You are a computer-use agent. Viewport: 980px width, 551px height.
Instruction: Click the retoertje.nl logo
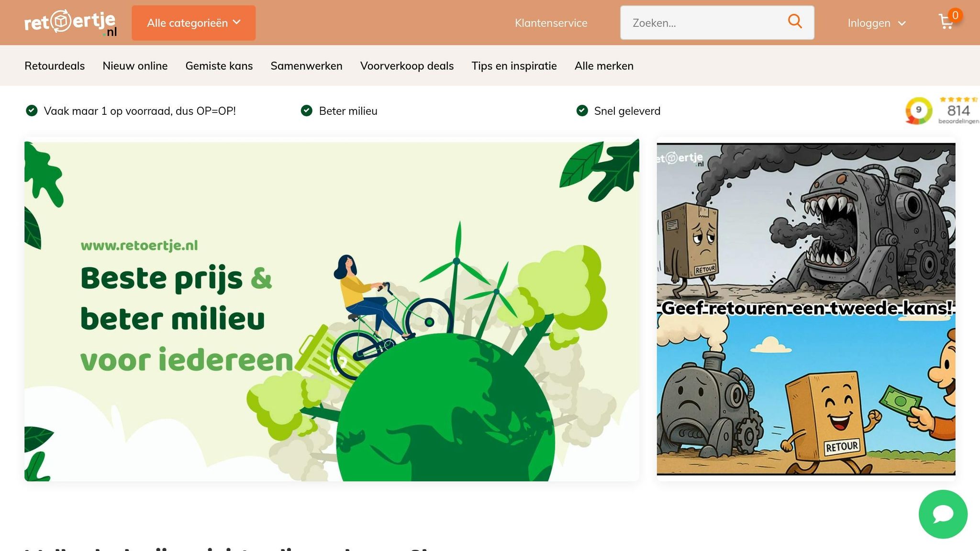(x=70, y=23)
